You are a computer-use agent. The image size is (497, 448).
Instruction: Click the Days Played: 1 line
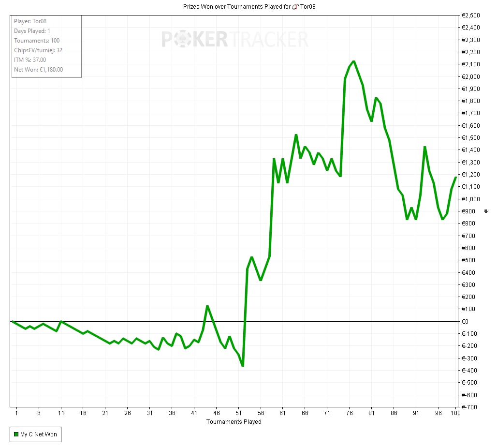point(32,31)
